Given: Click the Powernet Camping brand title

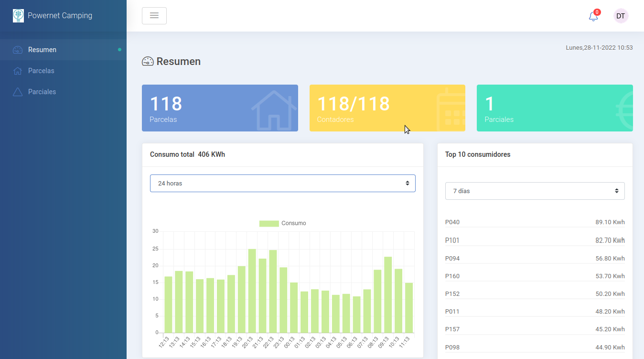Looking at the screenshot, I should pyautogui.click(x=60, y=15).
